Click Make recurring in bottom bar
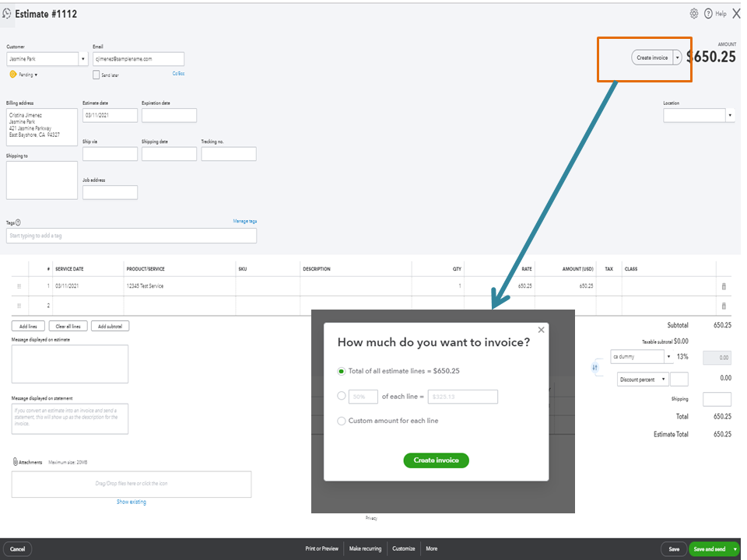This screenshot has width=747, height=560. tap(365, 548)
